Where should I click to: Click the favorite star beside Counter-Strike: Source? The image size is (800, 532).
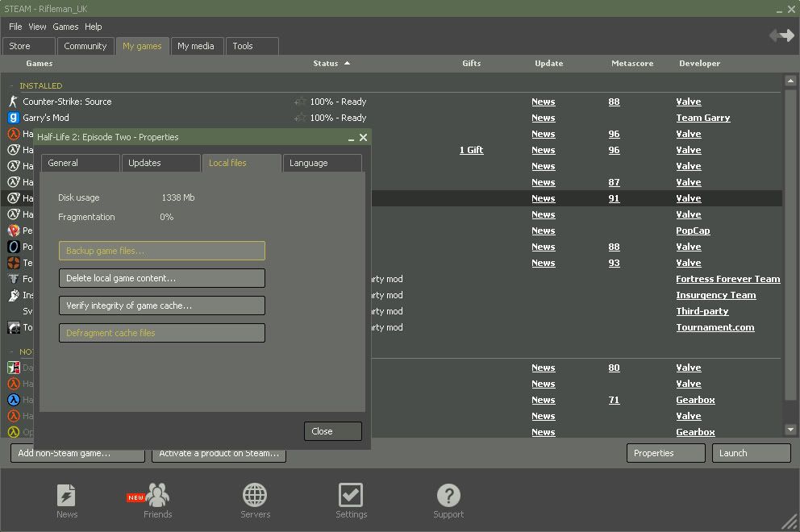coord(301,102)
